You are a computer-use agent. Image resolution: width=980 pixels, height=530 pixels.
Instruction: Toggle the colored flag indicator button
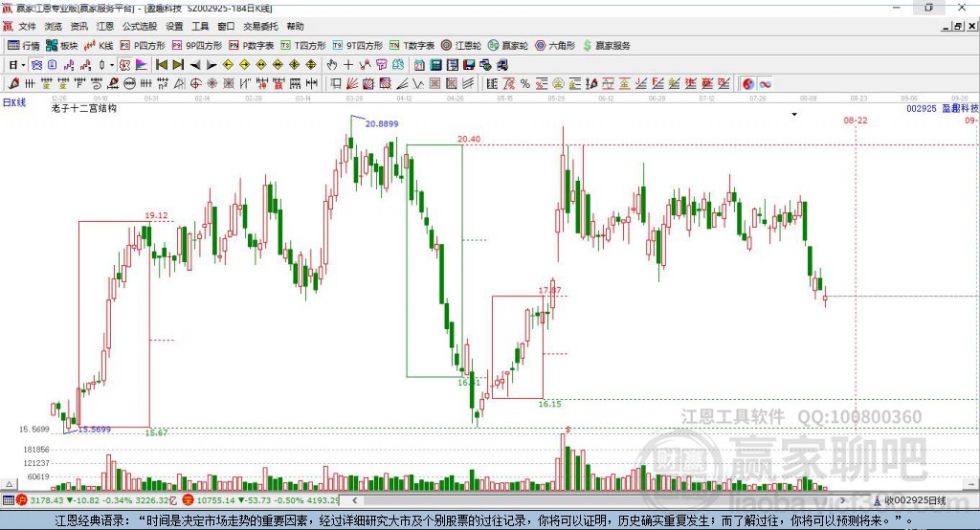(142, 65)
